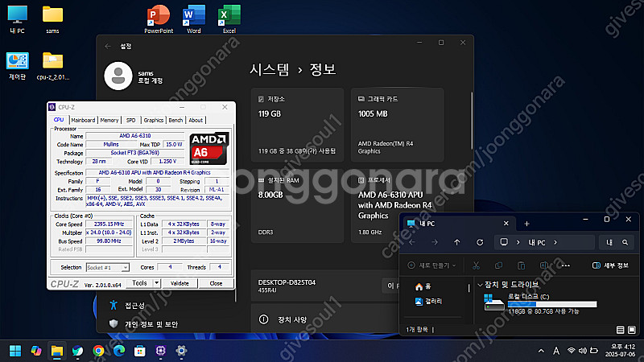Go back in File Explorer

click(x=412, y=243)
